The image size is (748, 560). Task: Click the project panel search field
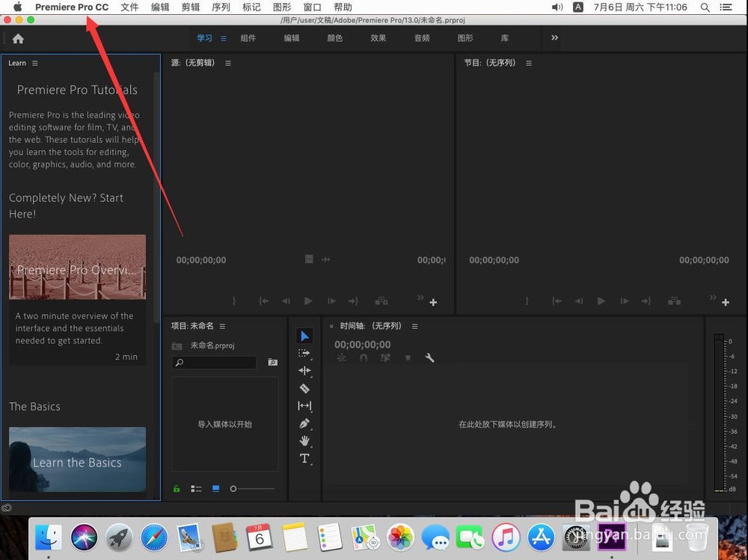(x=214, y=363)
